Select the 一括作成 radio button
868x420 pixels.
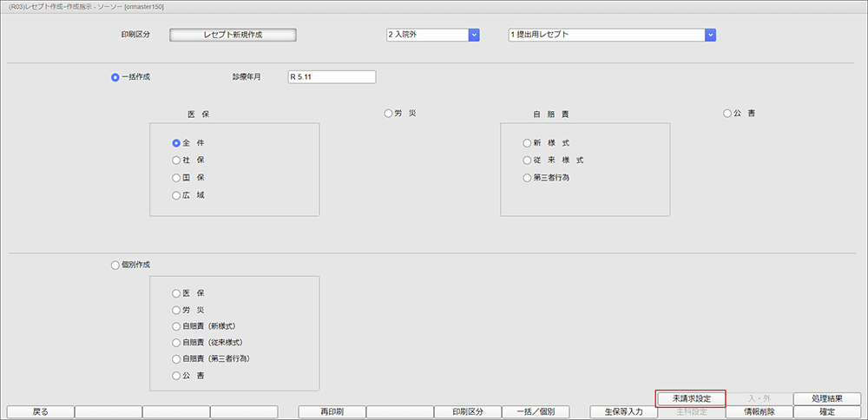point(115,77)
